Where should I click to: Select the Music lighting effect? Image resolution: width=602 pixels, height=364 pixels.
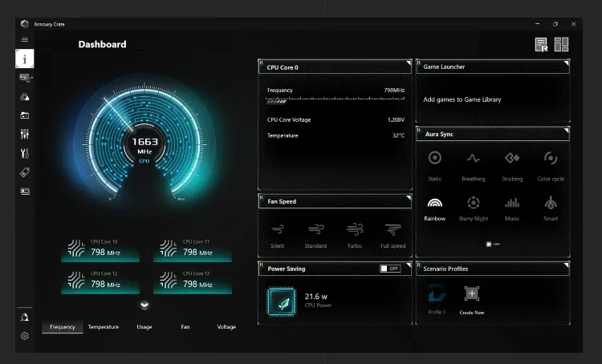[512, 209]
